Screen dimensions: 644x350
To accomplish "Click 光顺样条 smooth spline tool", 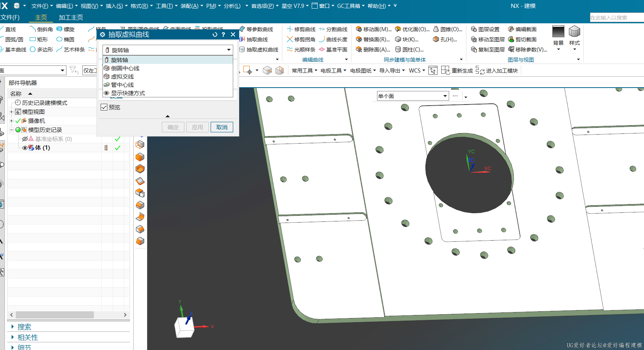I will tap(301, 50).
